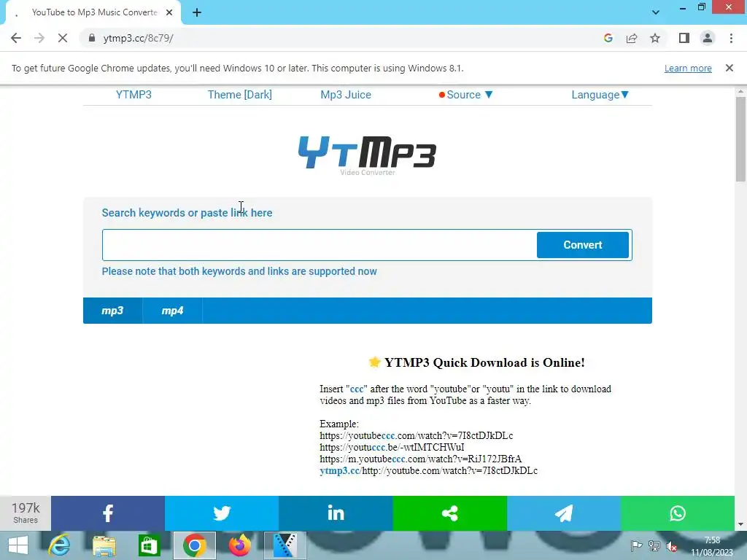The width and height of the screenshot is (747, 560).
Task: Click the Convert button
Action: (x=583, y=245)
